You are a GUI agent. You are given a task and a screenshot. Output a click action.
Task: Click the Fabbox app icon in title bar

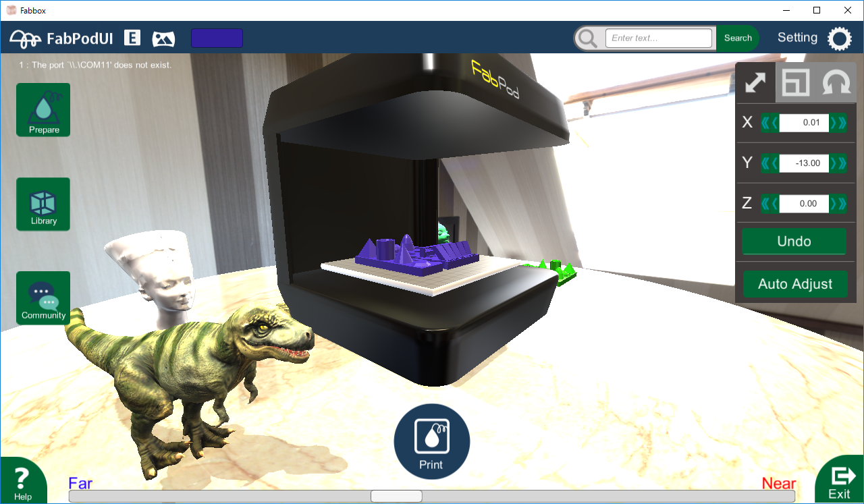tap(11, 10)
